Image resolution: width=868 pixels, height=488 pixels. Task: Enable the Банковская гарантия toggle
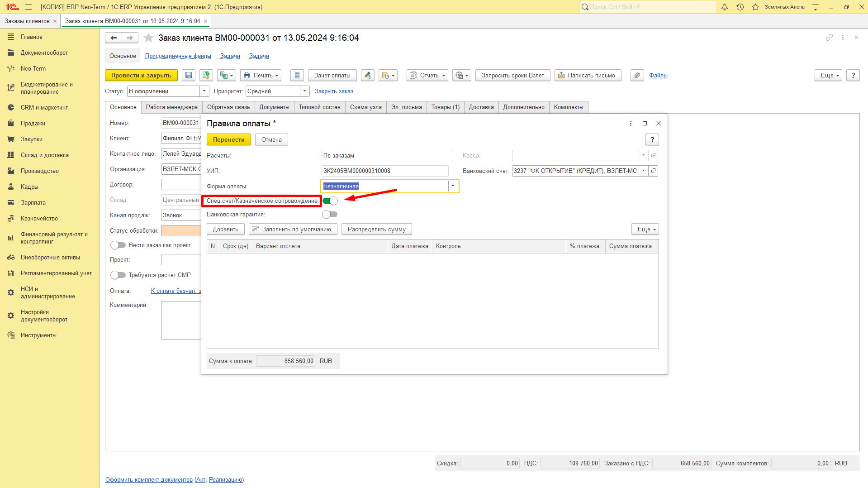tap(330, 214)
